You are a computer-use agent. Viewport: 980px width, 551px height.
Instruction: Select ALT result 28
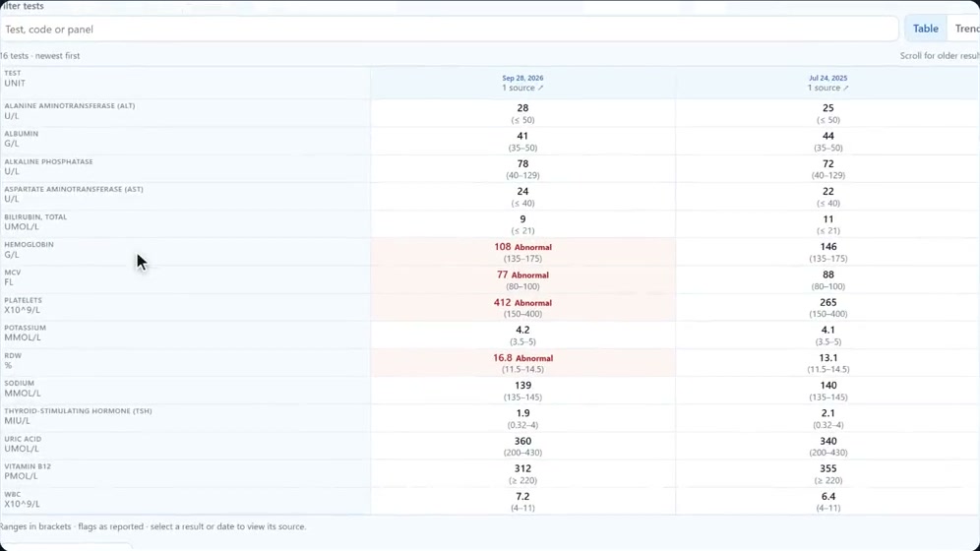point(522,108)
